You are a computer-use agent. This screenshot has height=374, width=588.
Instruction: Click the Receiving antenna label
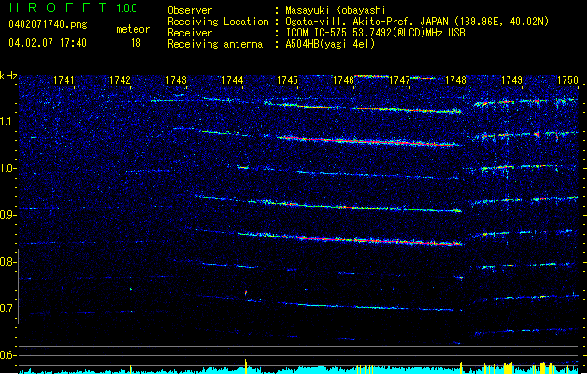(215, 44)
